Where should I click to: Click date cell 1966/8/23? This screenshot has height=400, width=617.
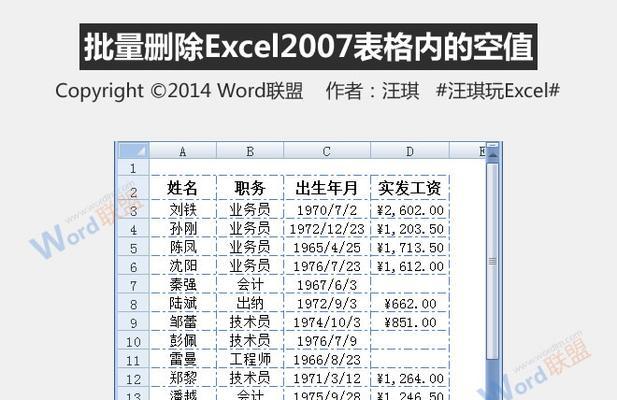click(x=327, y=359)
